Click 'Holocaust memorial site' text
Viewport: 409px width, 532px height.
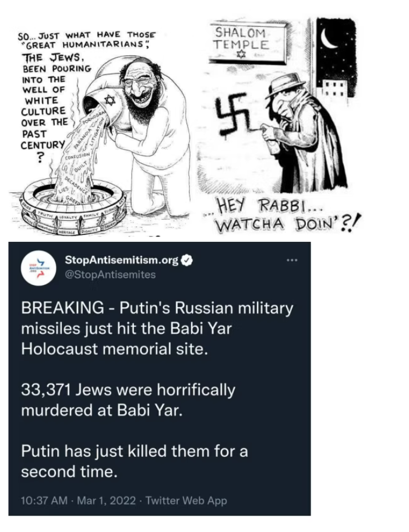click(114, 349)
